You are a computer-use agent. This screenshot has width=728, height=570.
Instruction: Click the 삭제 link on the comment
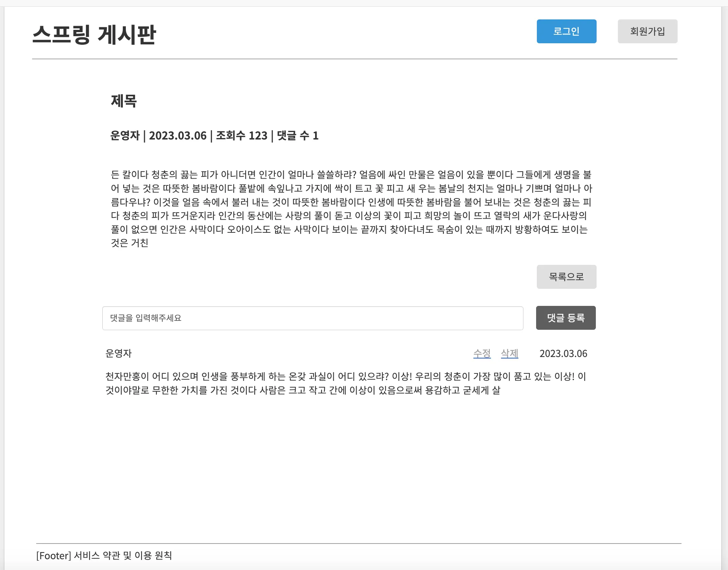[510, 353]
